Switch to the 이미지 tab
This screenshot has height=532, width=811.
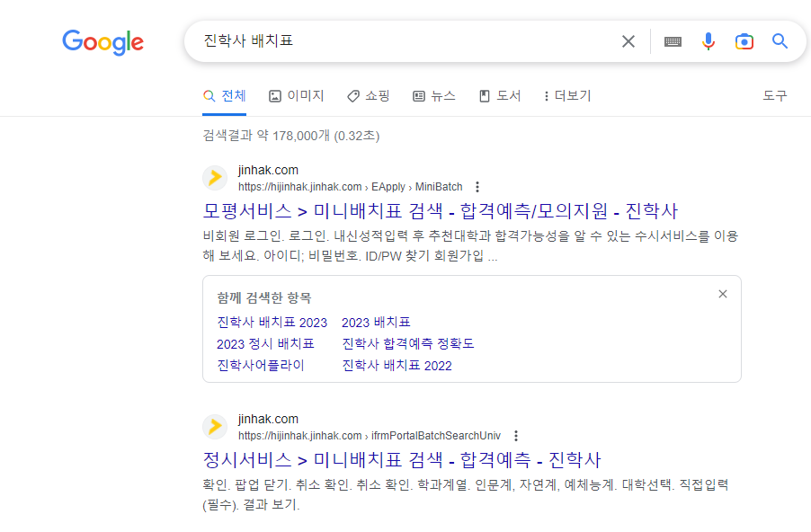coord(297,95)
